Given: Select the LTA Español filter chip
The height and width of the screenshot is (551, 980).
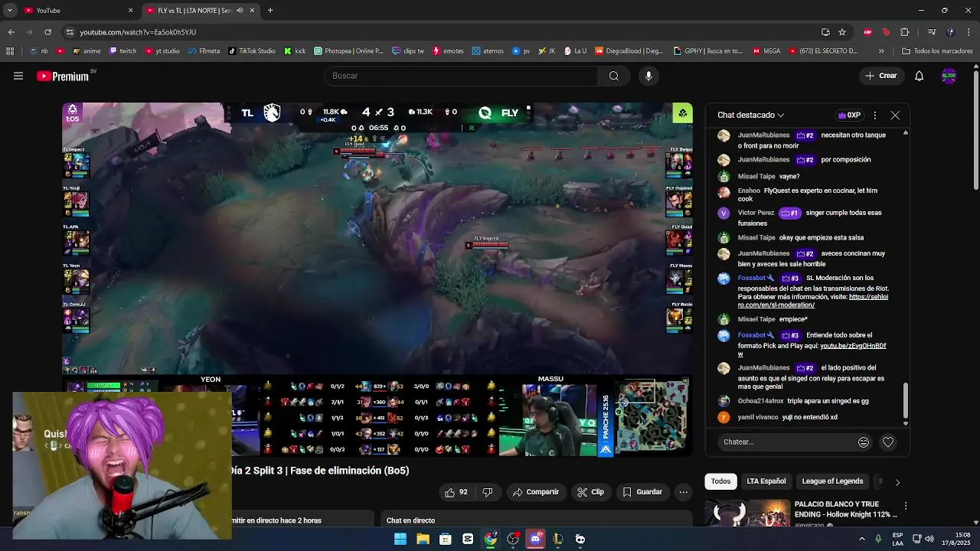Looking at the screenshot, I should click(766, 481).
